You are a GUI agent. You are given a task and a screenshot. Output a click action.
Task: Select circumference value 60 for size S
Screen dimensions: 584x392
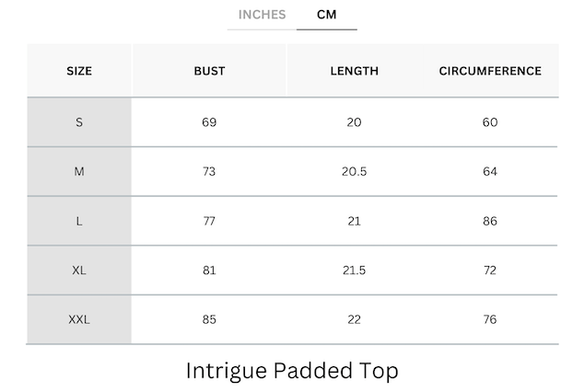[490, 122]
